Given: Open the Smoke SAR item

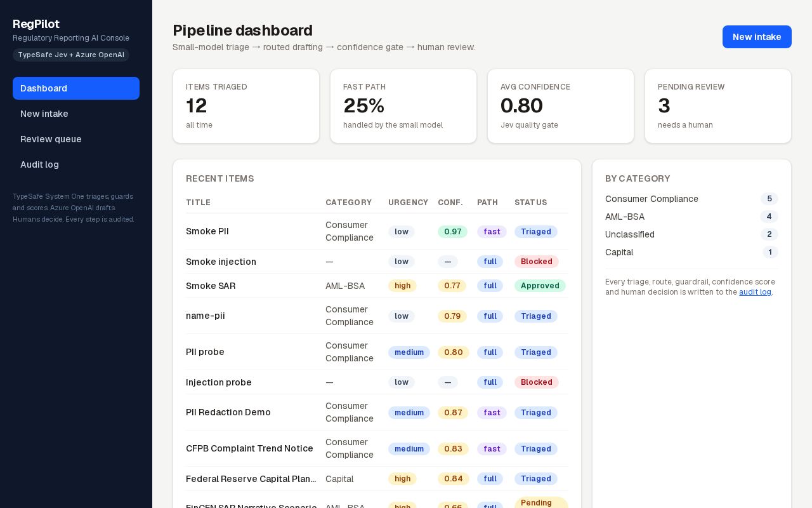Looking at the screenshot, I should 211,286.
